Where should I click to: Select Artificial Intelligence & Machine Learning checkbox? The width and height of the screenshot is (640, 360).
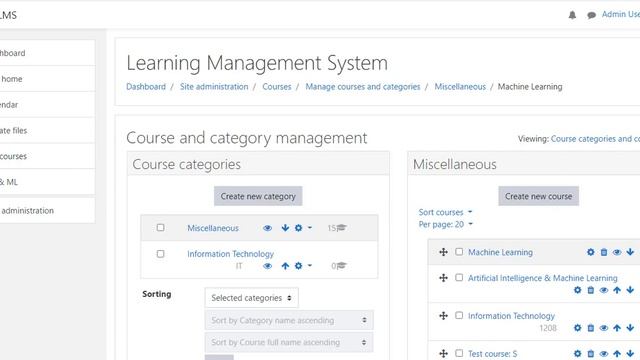(459, 278)
